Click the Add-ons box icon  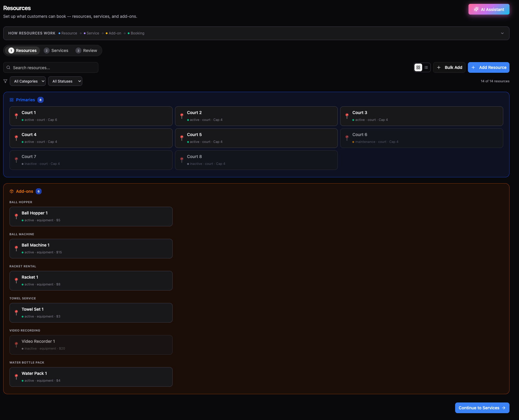click(x=12, y=191)
